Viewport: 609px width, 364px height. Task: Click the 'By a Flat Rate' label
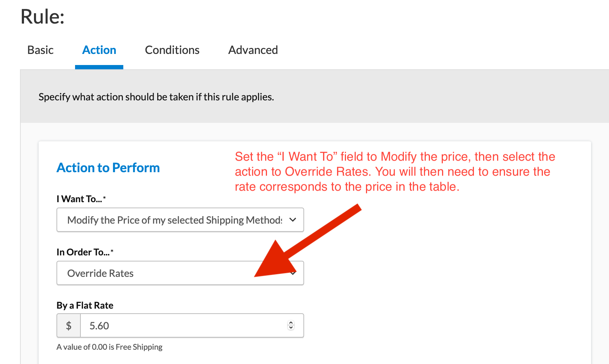(85, 305)
